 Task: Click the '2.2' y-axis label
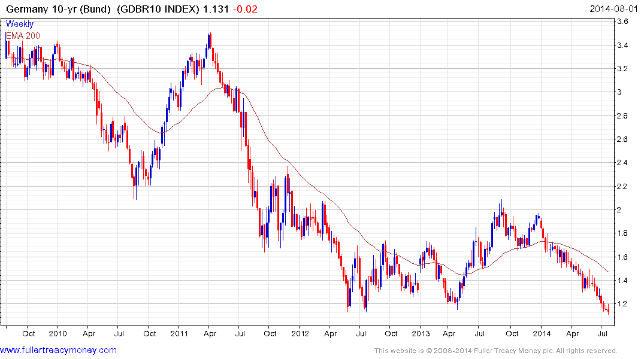(622, 186)
